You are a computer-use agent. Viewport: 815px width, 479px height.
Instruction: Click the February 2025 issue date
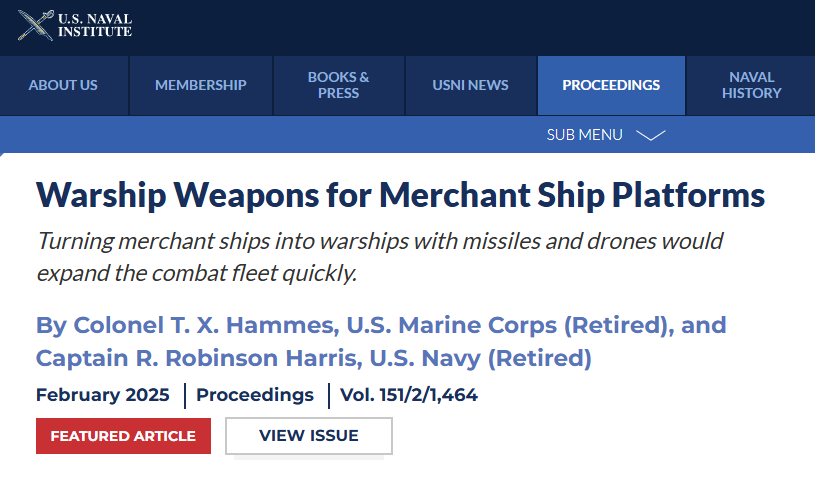pos(102,395)
